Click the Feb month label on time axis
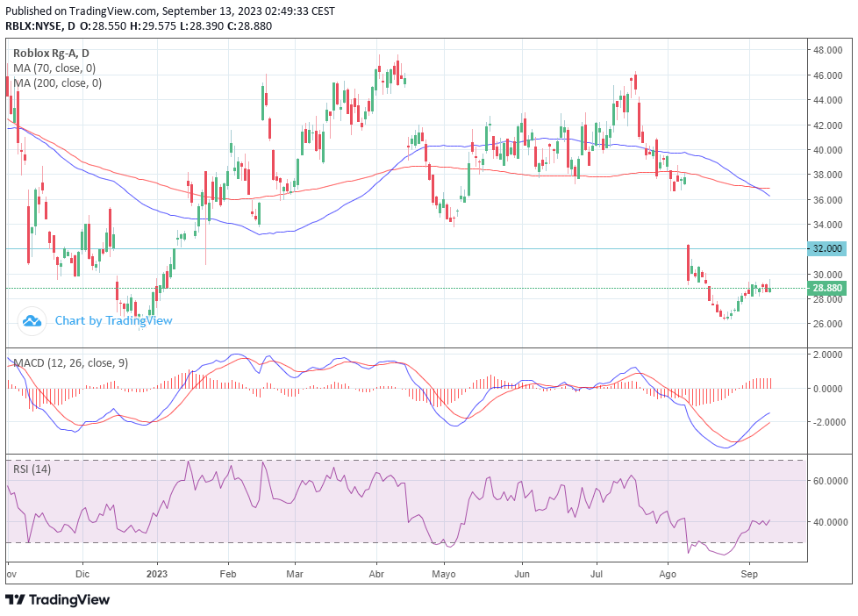The height and width of the screenshot is (616, 858). pyautogui.click(x=227, y=574)
